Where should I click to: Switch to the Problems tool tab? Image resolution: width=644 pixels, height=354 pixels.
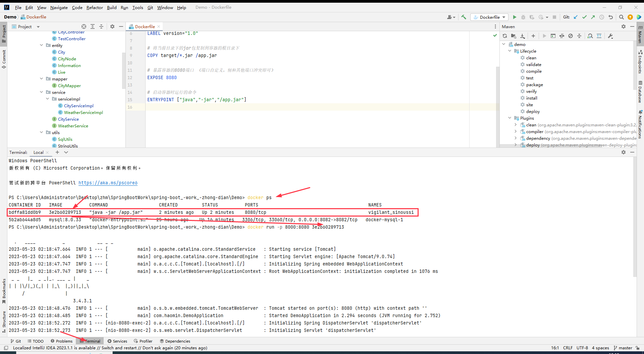coord(61,341)
